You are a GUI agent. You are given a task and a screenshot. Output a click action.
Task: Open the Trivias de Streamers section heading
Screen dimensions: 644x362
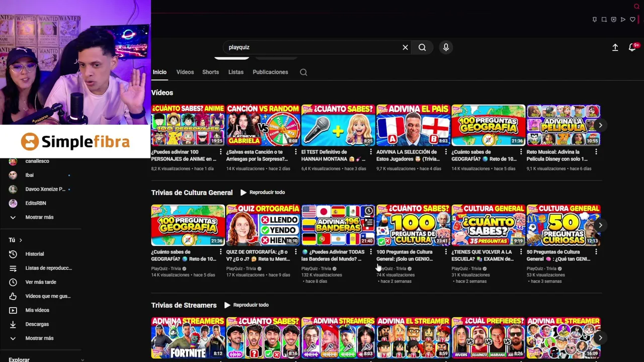184,305
